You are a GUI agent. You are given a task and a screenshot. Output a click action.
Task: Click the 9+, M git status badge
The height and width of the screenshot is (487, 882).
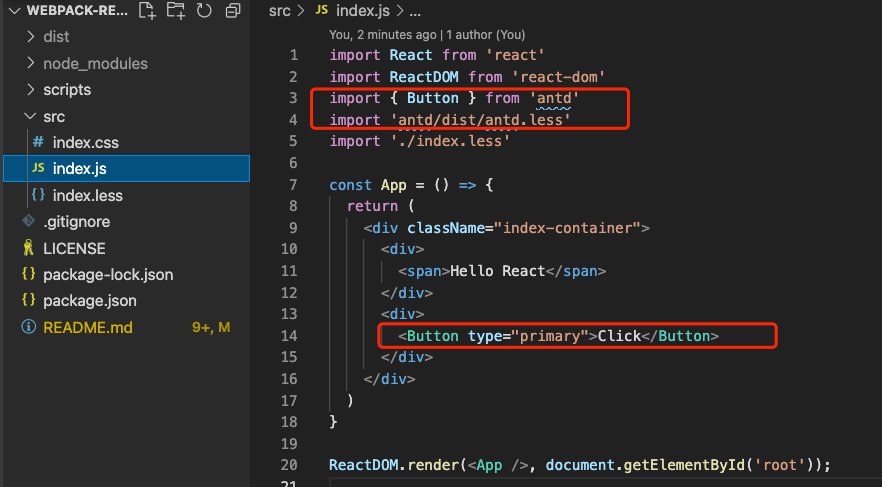point(211,327)
